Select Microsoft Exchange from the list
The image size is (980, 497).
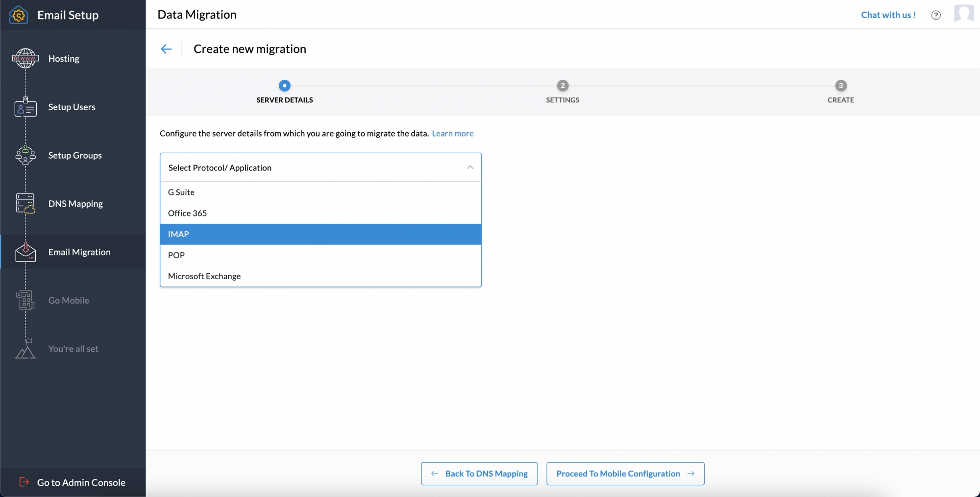[320, 276]
